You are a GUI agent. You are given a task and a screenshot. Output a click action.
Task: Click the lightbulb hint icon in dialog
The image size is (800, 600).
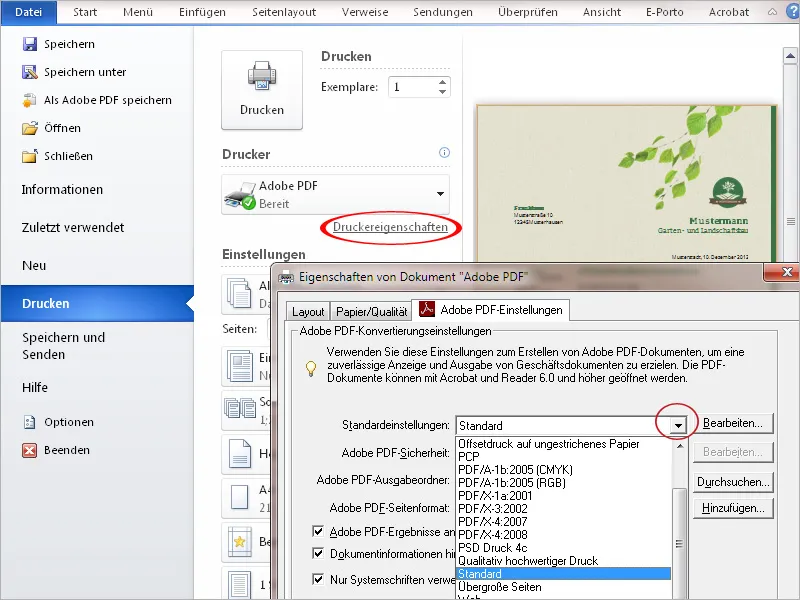pyautogui.click(x=311, y=368)
